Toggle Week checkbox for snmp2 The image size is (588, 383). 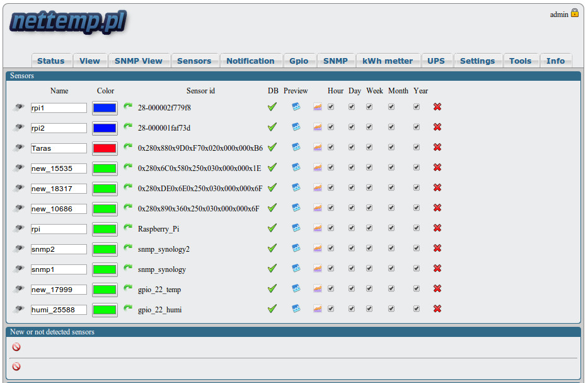pyautogui.click(x=369, y=248)
